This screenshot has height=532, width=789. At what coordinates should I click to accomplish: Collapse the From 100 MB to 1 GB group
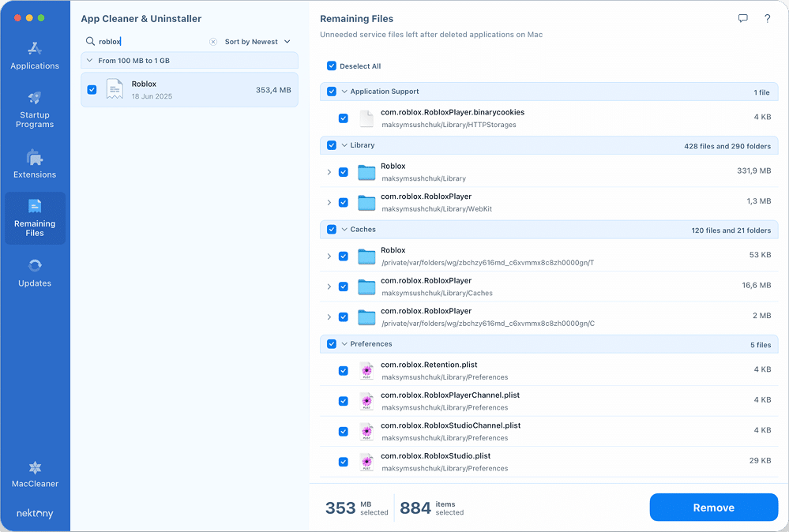pos(89,60)
